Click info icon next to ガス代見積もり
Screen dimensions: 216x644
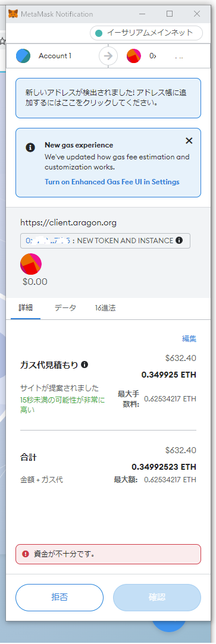tap(84, 365)
